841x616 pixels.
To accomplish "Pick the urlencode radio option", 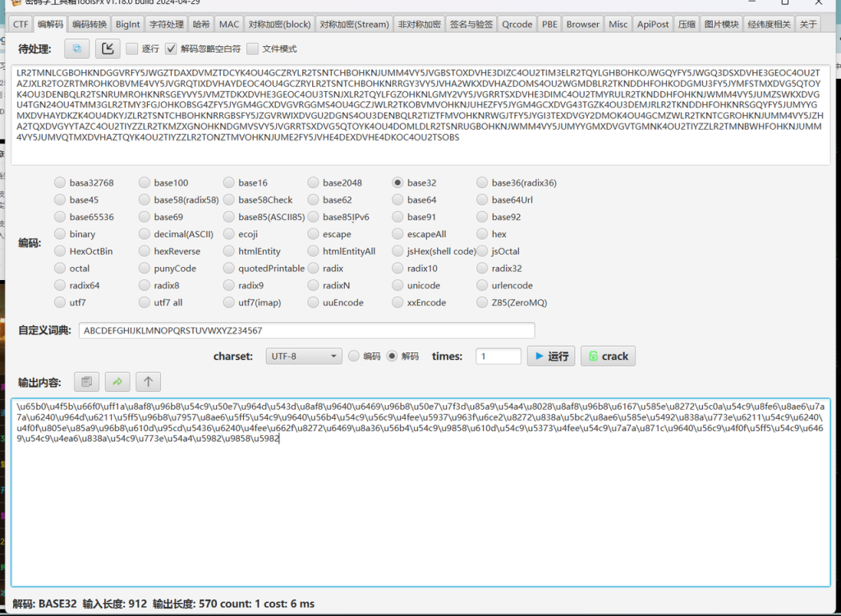I will [x=482, y=286].
